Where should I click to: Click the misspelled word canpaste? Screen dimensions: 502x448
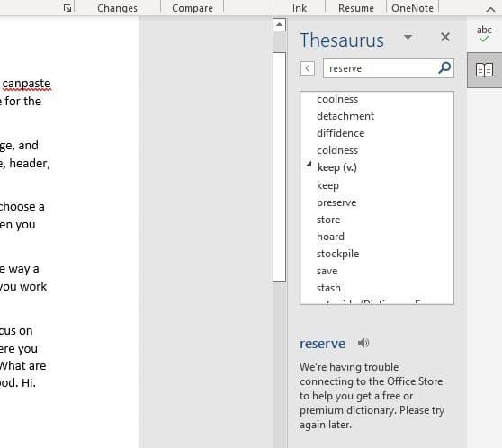tap(27, 84)
